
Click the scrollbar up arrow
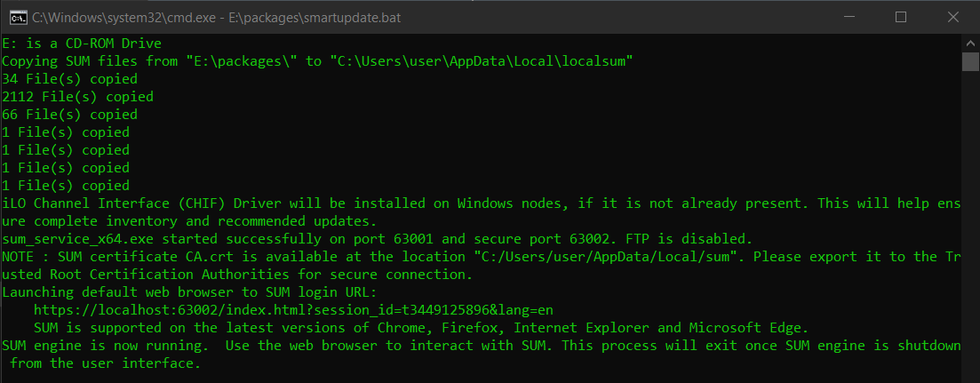tap(970, 42)
